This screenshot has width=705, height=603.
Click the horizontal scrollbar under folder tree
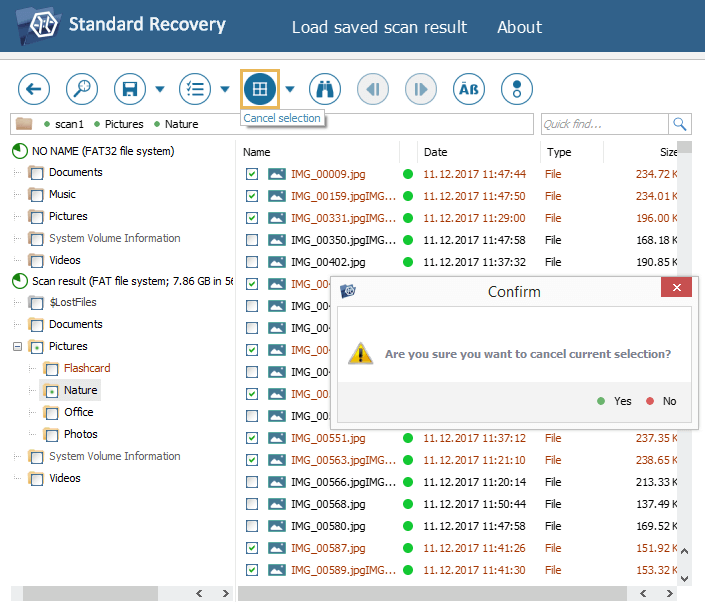110,593
